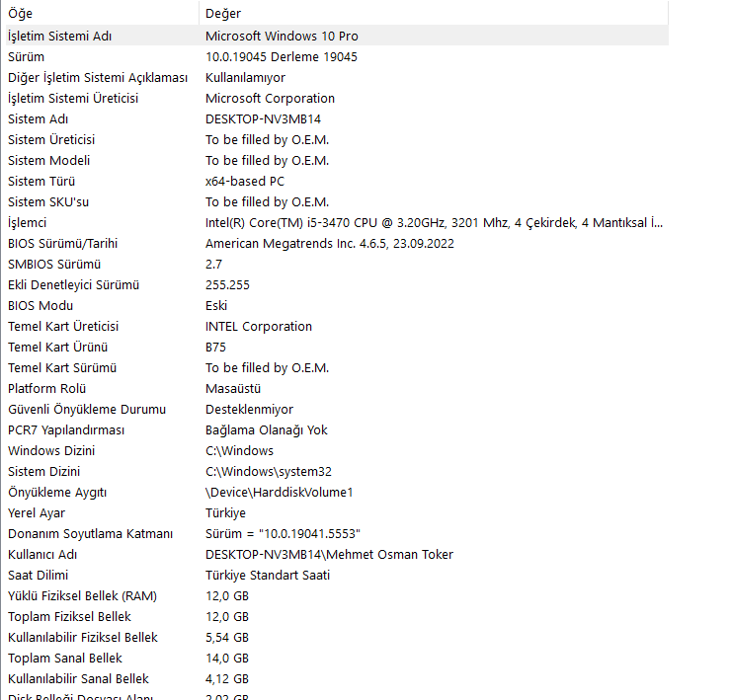
Task: Click the Masaüstü value
Action: pyautogui.click(x=233, y=389)
